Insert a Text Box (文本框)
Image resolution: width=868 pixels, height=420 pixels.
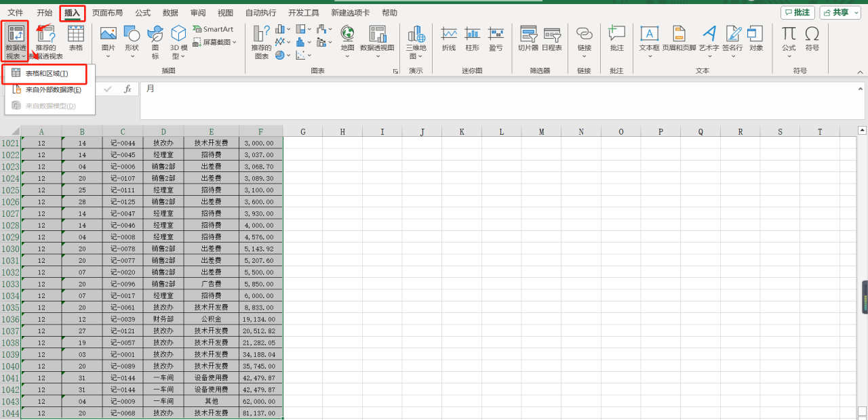click(x=649, y=43)
